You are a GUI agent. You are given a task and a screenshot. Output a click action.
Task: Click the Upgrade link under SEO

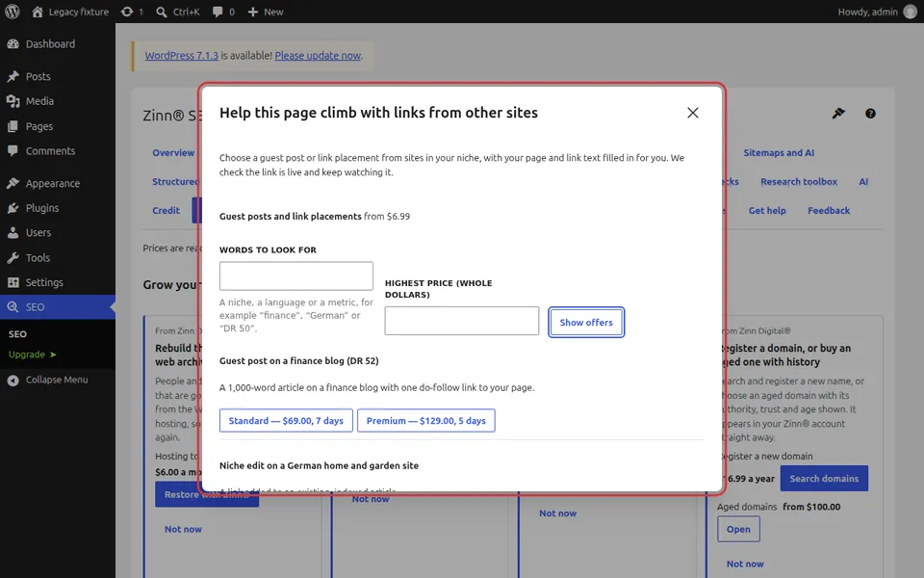tap(32, 355)
